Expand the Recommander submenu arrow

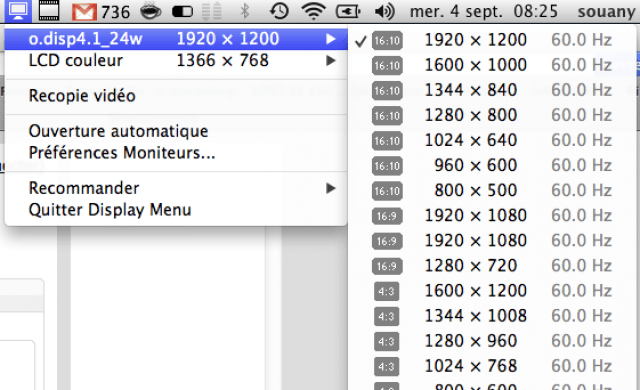point(331,188)
